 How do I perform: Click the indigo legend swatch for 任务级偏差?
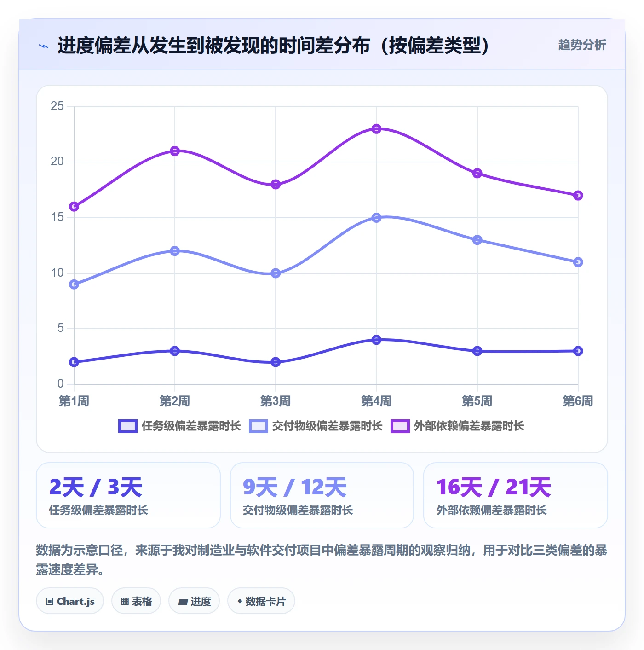pyautogui.click(x=128, y=426)
